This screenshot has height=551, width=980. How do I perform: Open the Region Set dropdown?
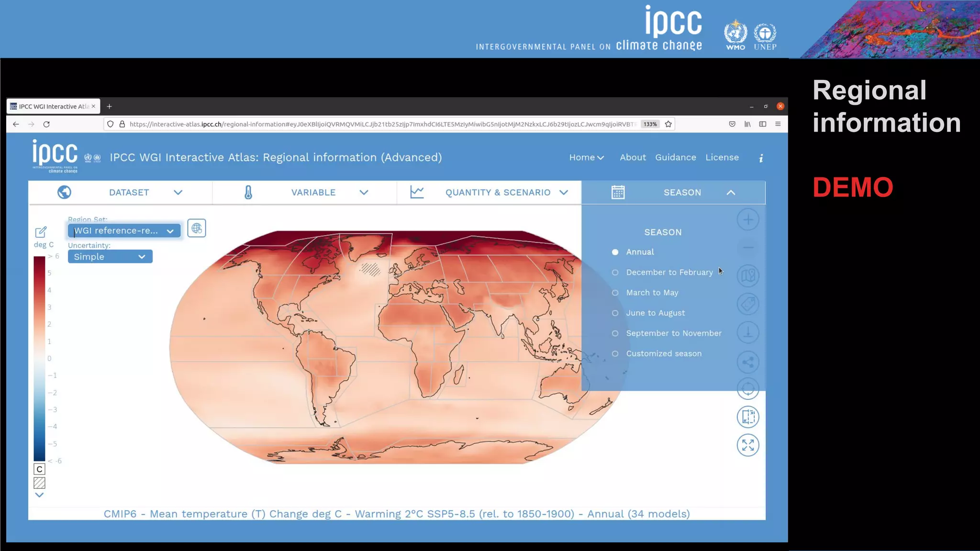[124, 231]
